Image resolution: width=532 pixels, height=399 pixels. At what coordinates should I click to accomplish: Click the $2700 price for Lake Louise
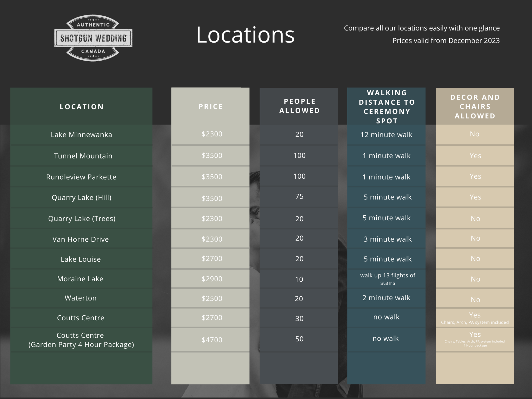tap(212, 259)
